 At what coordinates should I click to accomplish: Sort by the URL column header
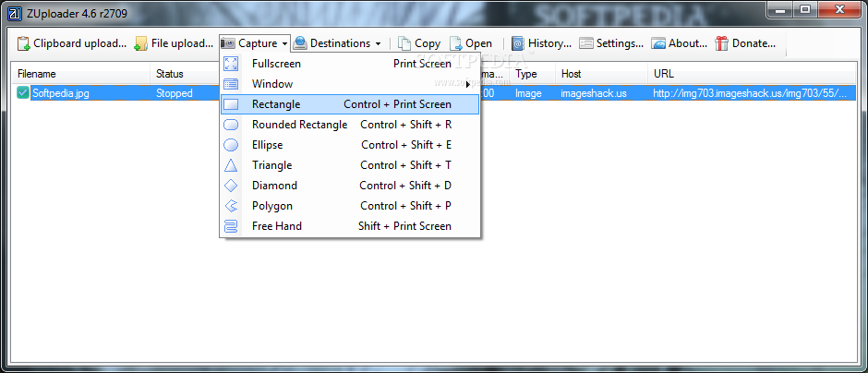click(752, 74)
